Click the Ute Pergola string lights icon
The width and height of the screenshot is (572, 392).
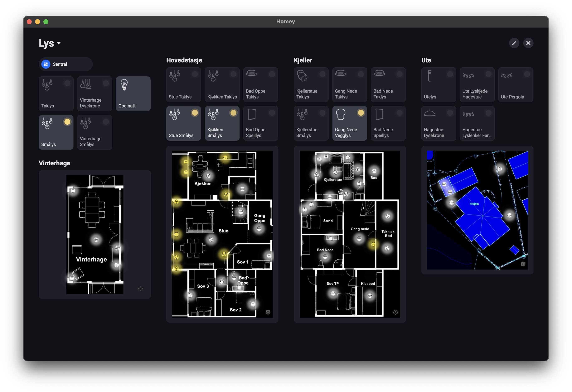click(x=507, y=76)
